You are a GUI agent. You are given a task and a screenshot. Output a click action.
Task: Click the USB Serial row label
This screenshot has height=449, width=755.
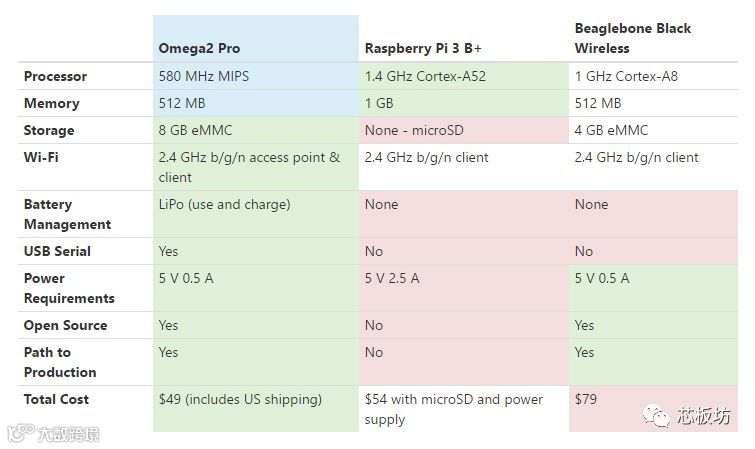click(57, 251)
